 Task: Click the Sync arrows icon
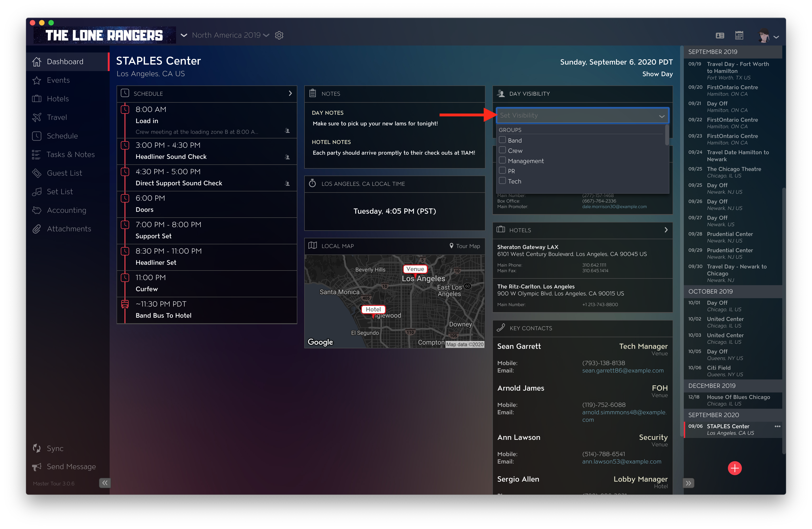[37, 448]
